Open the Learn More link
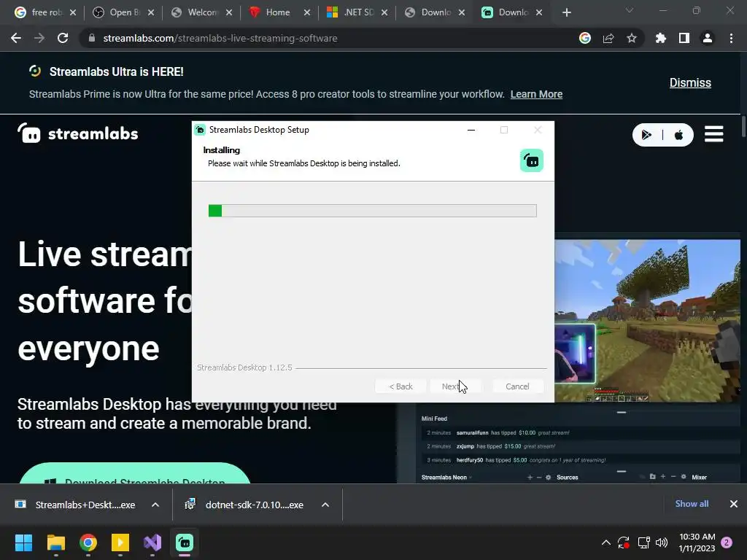747x560 pixels. (x=536, y=94)
